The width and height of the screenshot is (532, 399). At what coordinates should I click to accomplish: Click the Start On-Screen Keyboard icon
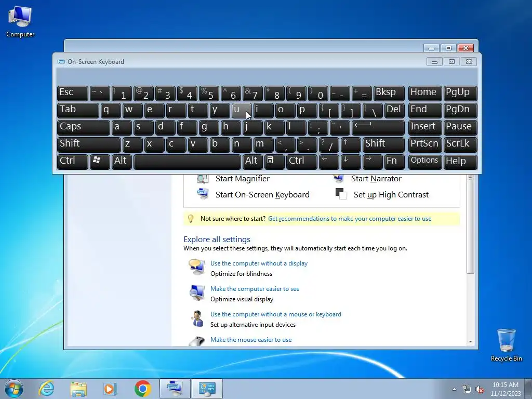point(203,194)
